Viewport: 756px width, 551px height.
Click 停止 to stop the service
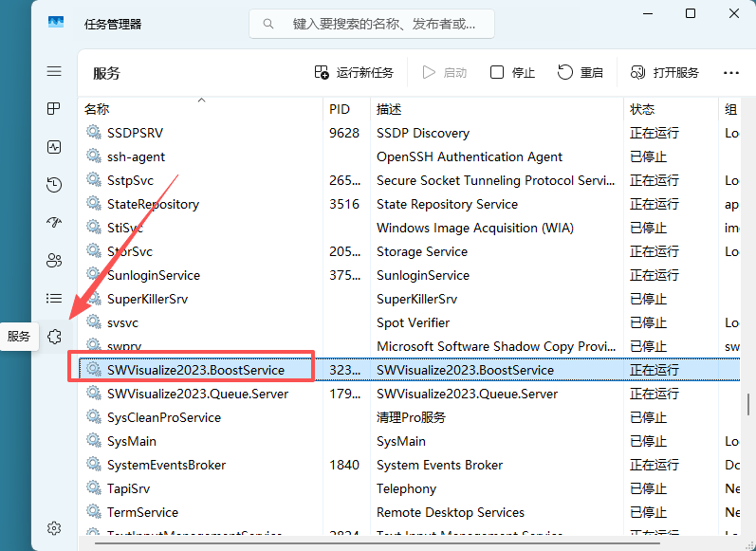tap(512, 73)
